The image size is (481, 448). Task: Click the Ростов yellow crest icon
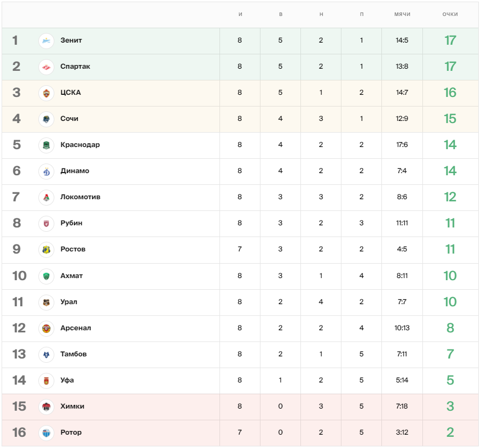46,250
